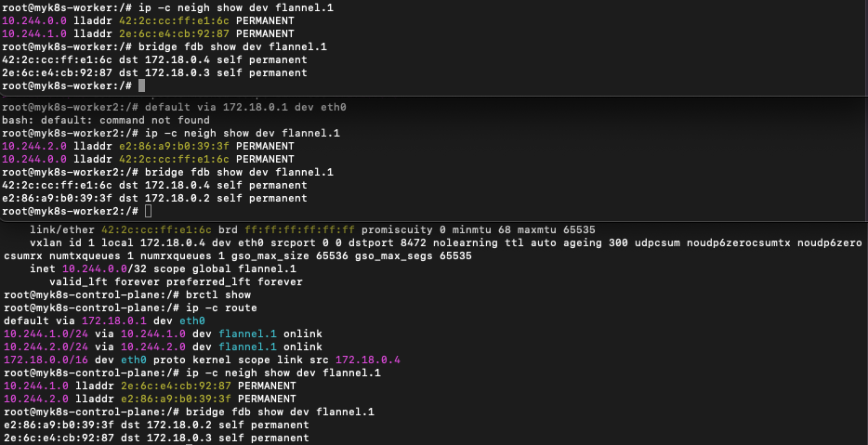Viewport: 868px width, 445px height.
Task: Click link/ether MAC 42:2c:cc:ff:e1:6c in control-plane pane
Action: pyautogui.click(x=157, y=229)
